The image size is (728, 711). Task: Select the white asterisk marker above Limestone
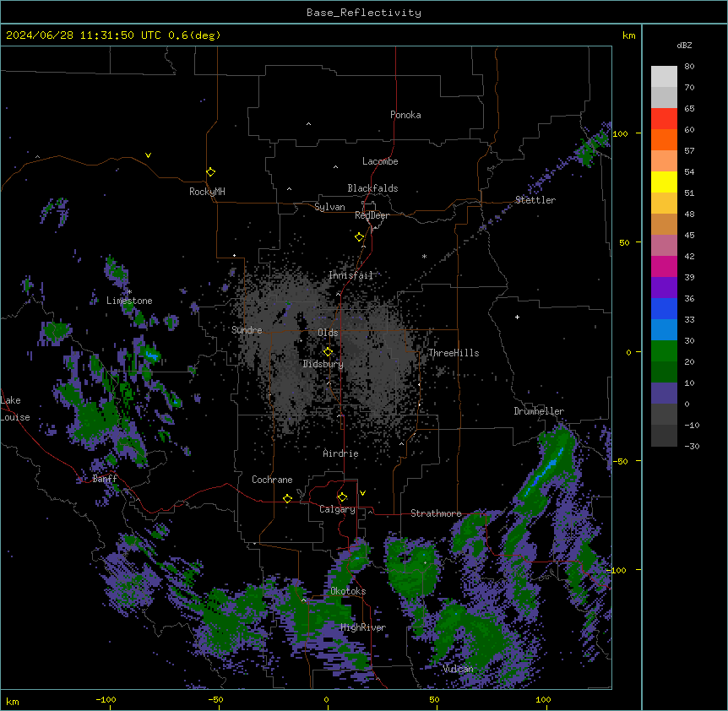pos(129,292)
